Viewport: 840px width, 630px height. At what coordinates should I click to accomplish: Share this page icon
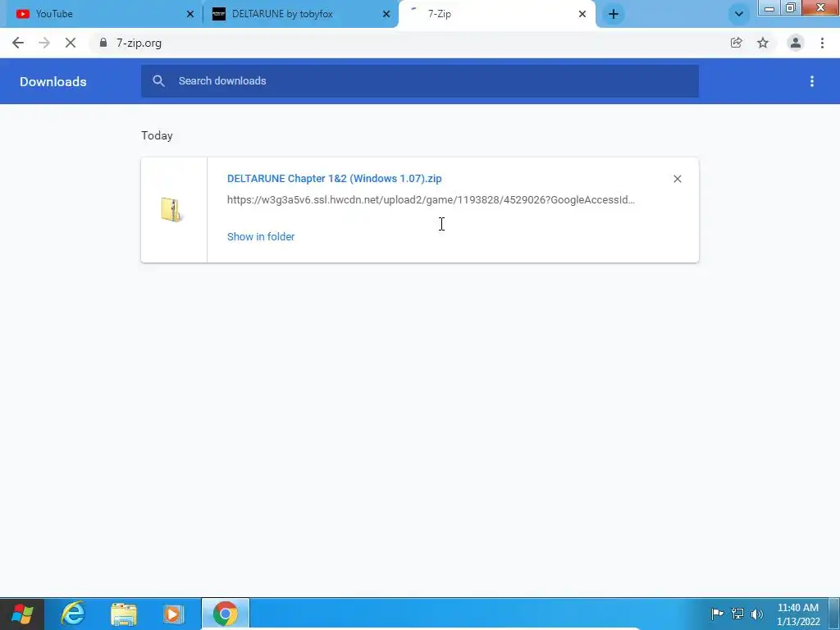[737, 43]
